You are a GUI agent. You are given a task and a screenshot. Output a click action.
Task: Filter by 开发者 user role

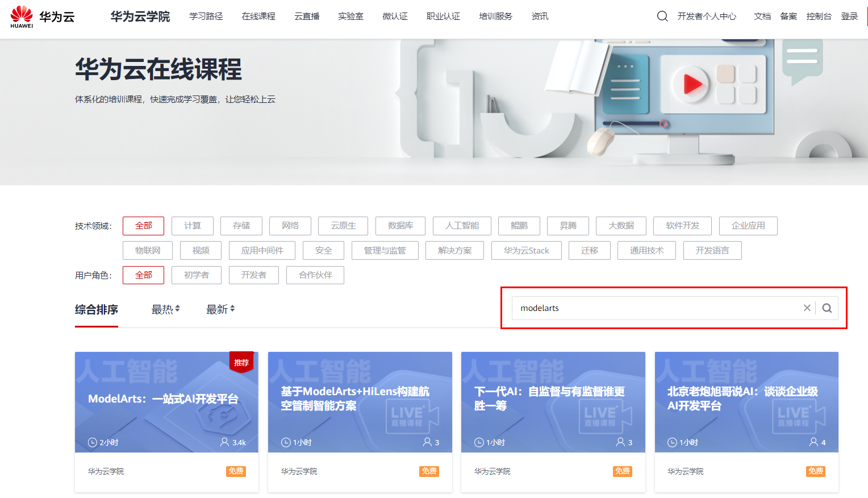[254, 275]
